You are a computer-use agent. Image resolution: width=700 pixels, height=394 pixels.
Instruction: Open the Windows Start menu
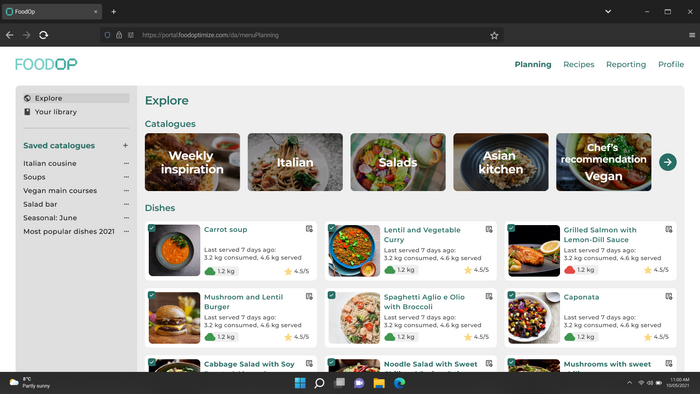(x=300, y=383)
